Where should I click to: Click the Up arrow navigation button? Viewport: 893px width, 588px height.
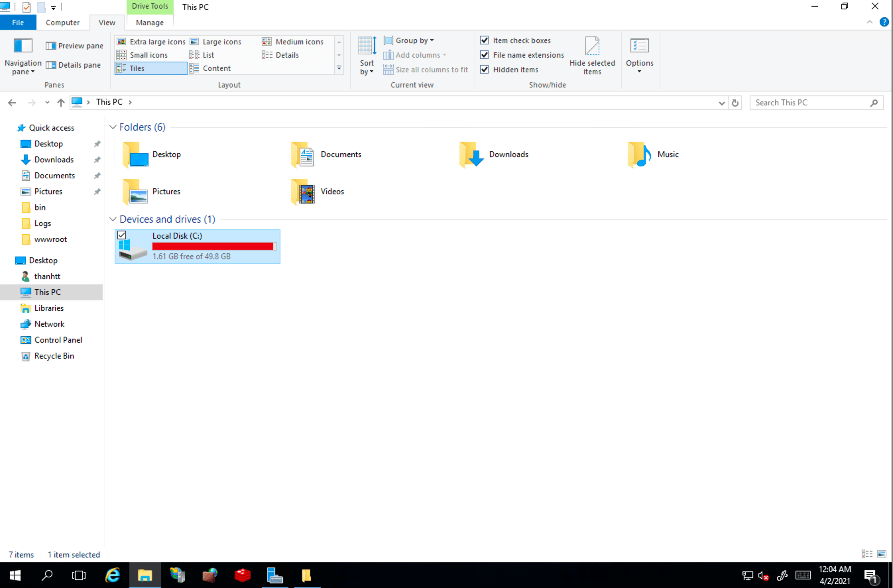click(61, 102)
